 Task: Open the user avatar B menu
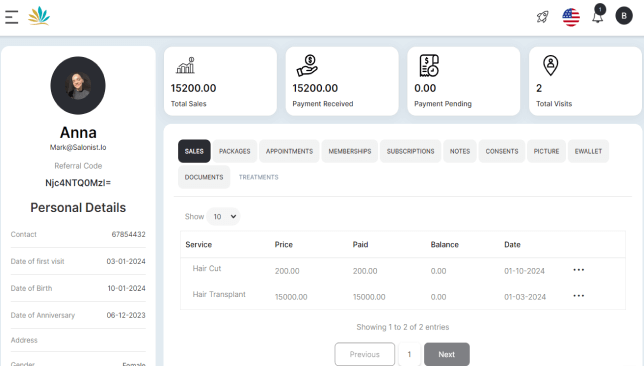(x=624, y=16)
